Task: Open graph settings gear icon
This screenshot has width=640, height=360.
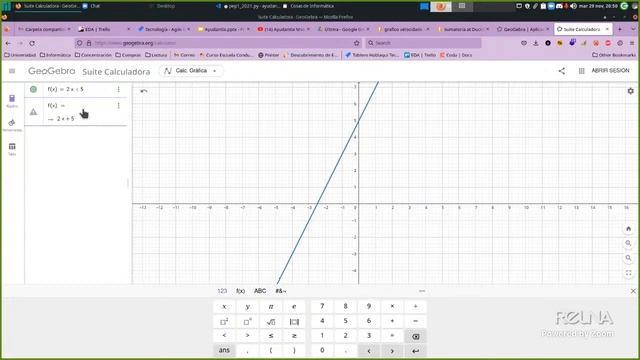Action: click(x=630, y=91)
